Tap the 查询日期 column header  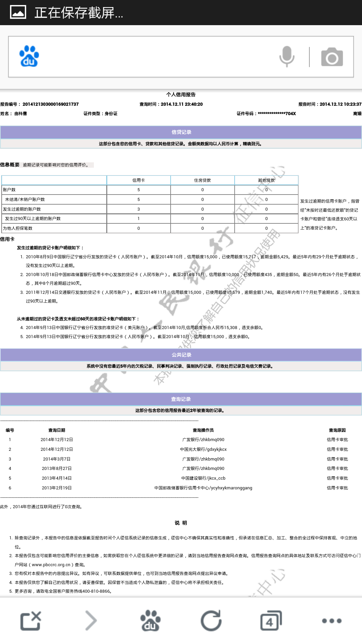click(57, 430)
